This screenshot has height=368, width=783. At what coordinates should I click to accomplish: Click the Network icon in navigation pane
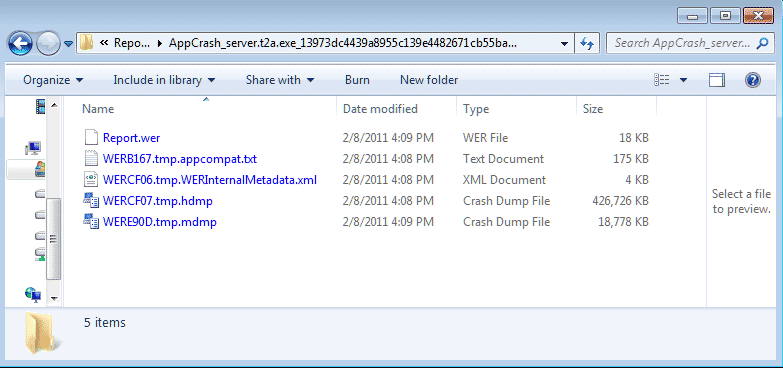click(33, 294)
